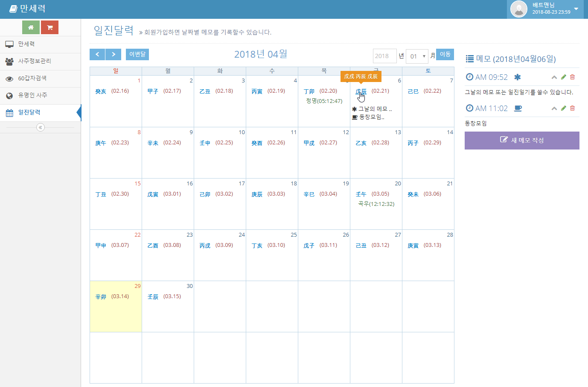The height and width of the screenshot is (387, 588).
Task: Open 60갑자검색 menu item
Action: [41, 79]
